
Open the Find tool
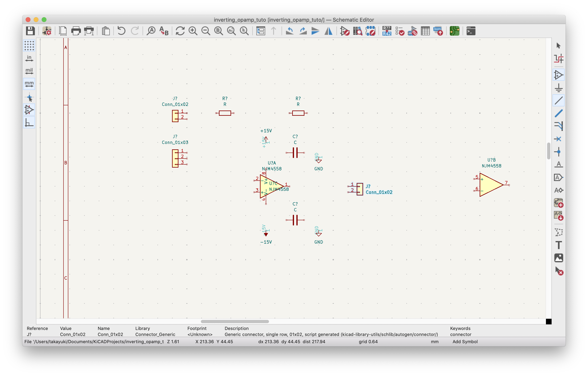[x=151, y=31]
